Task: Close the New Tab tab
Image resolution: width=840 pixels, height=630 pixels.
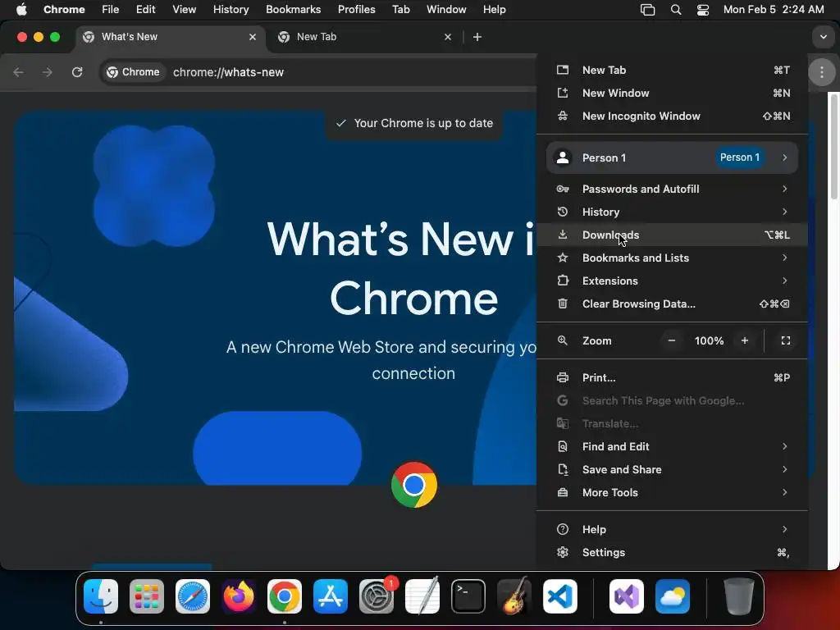Action: coord(448,37)
